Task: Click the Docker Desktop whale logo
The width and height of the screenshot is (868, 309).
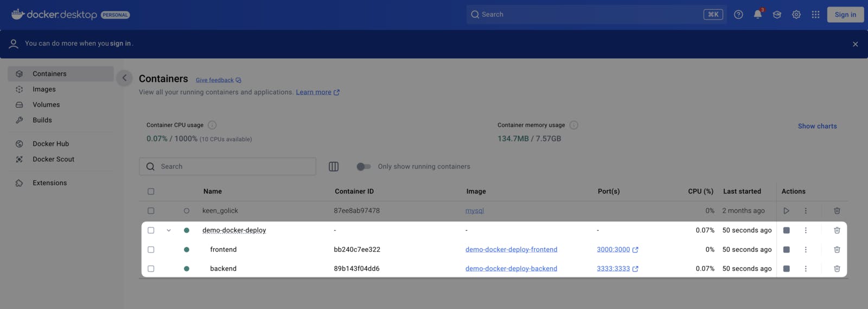Action: click(18, 14)
